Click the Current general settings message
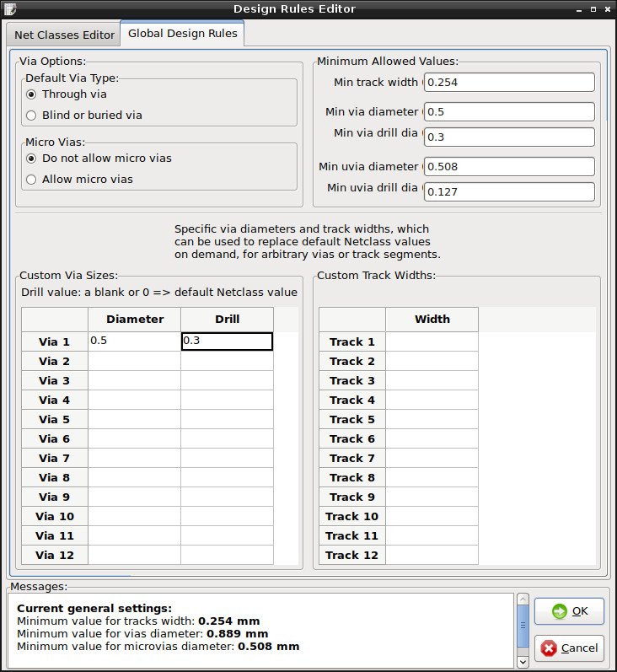The height and width of the screenshot is (672, 617). point(94,608)
